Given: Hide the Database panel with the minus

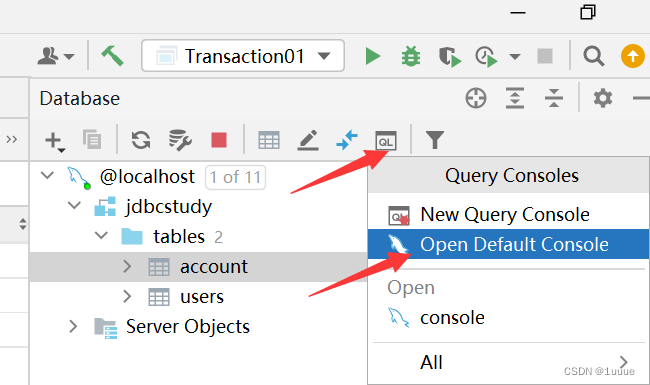Looking at the screenshot, I should [x=641, y=98].
